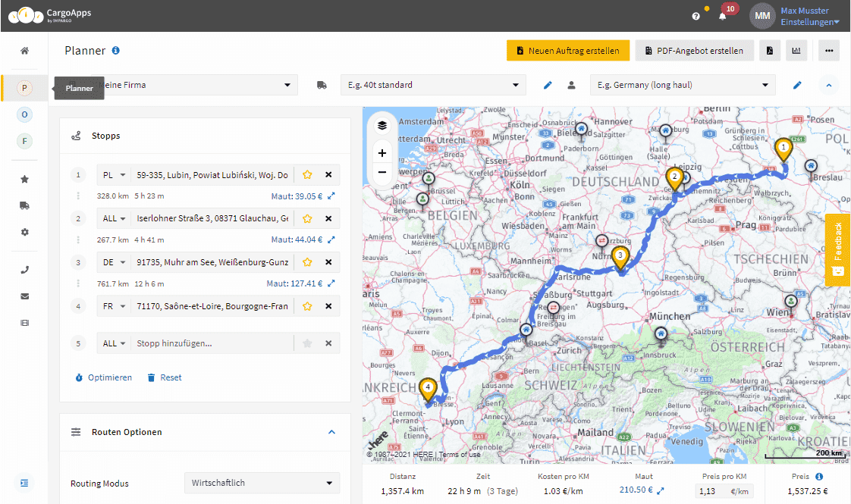851x504 pixels.
Task: Click PDF-Angebot erstellen button
Action: click(694, 51)
